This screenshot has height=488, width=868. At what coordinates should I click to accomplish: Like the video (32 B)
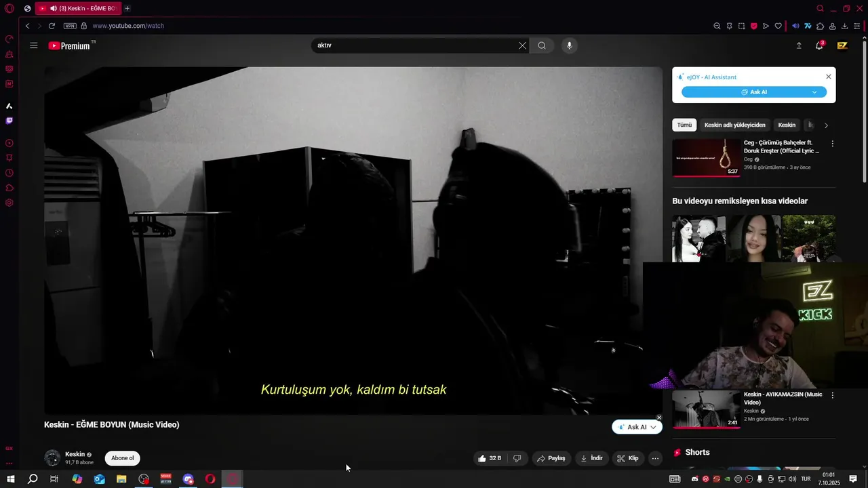pyautogui.click(x=490, y=458)
